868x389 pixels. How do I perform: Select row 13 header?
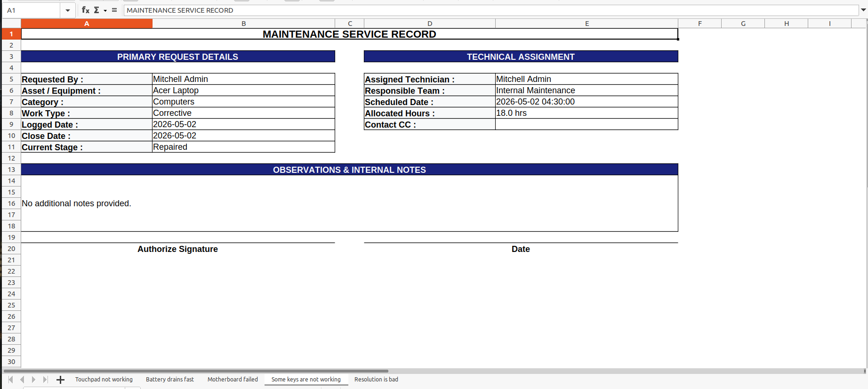pos(11,170)
